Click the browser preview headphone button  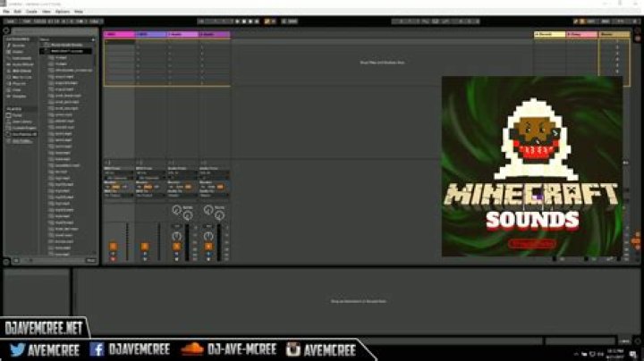pos(16,261)
